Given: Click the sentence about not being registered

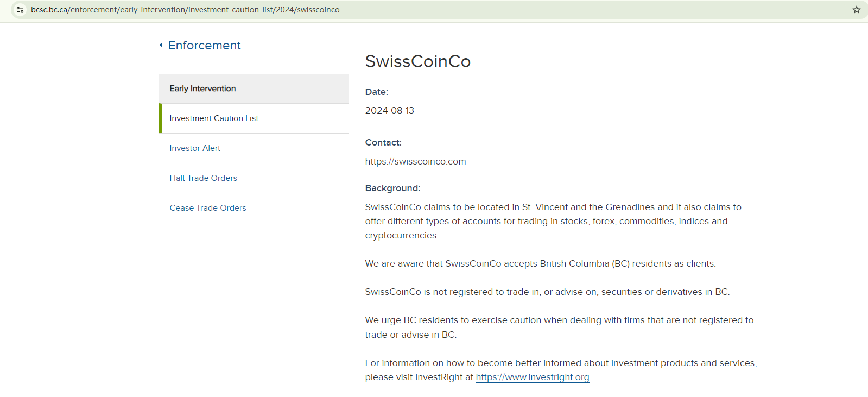Looking at the screenshot, I should pyautogui.click(x=547, y=292).
